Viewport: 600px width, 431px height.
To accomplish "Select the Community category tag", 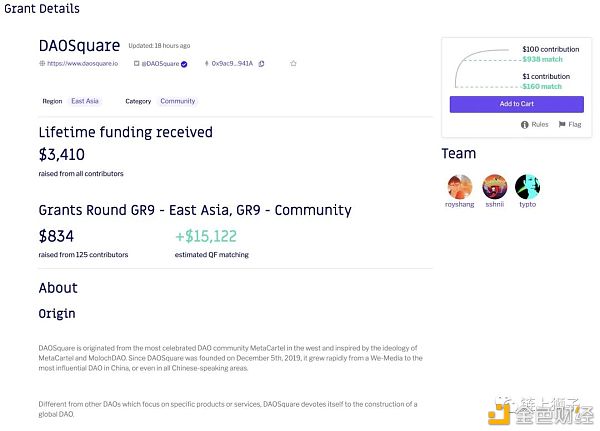I will pos(178,101).
